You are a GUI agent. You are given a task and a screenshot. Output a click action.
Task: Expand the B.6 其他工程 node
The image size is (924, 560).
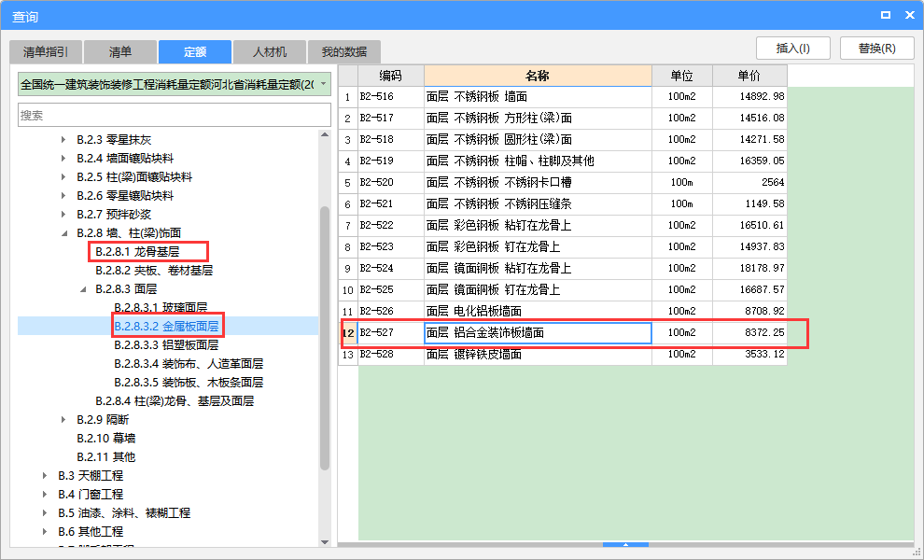[x=45, y=532]
